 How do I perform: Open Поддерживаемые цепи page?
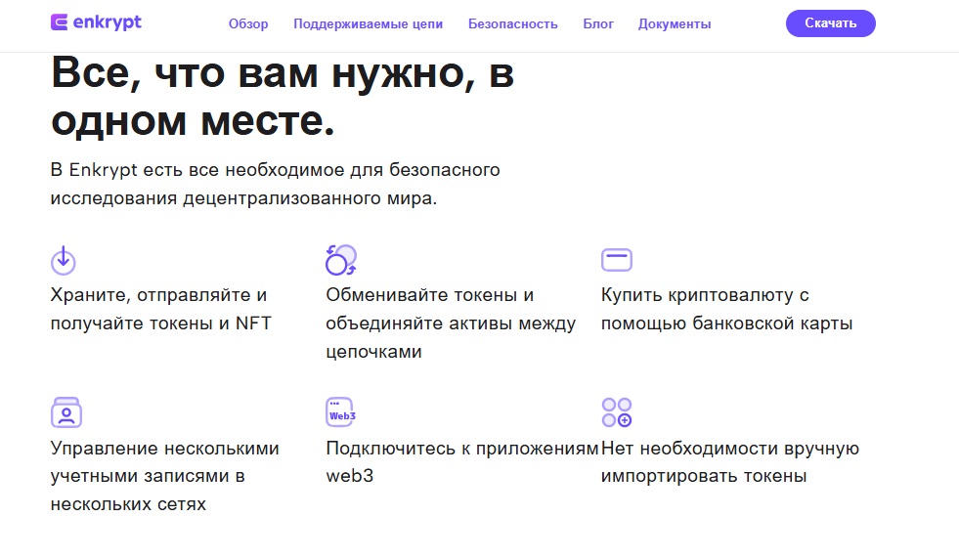coord(369,23)
